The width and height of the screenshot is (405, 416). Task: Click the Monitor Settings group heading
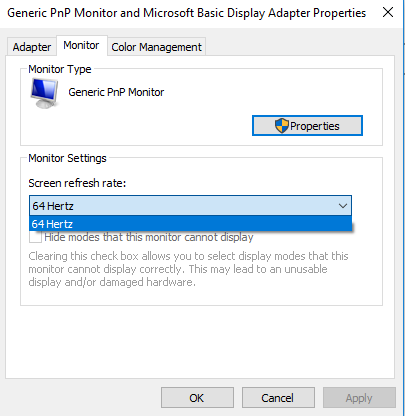click(67, 158)
